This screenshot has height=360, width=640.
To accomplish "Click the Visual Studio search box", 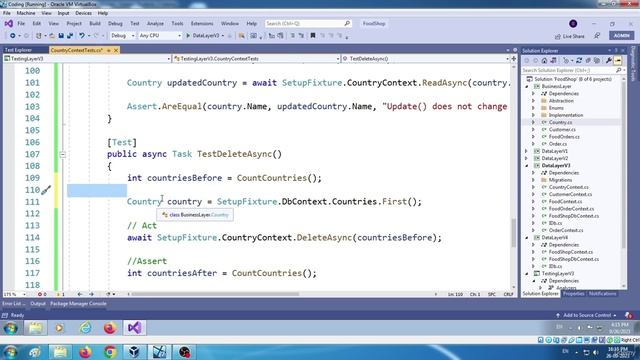I will (x=308, y=24).
